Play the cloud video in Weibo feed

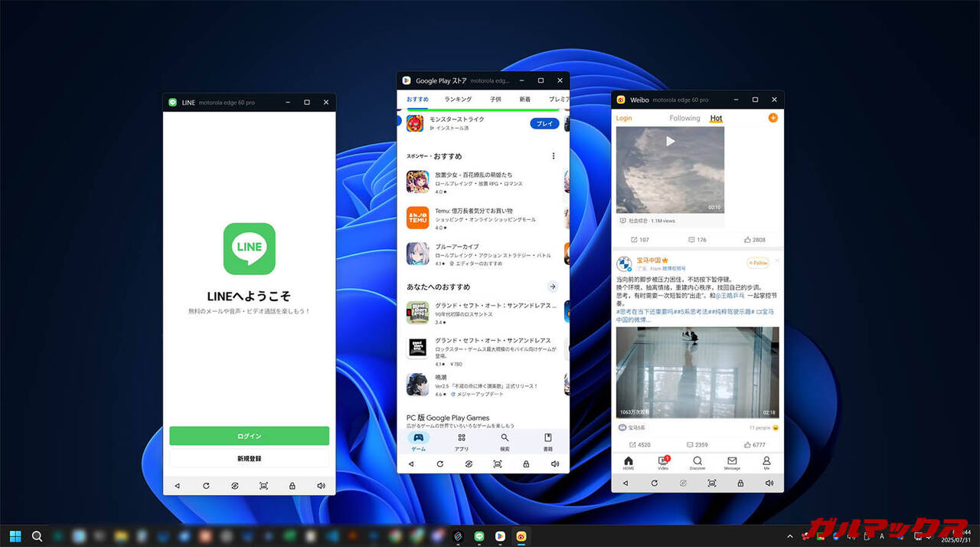tap(670, 141)
